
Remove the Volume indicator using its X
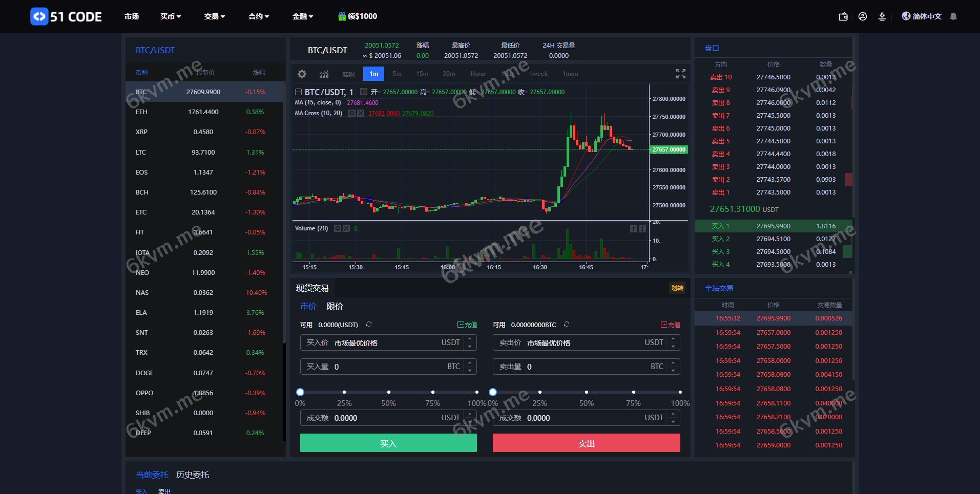pyautogui.click(x=347, y=228)
